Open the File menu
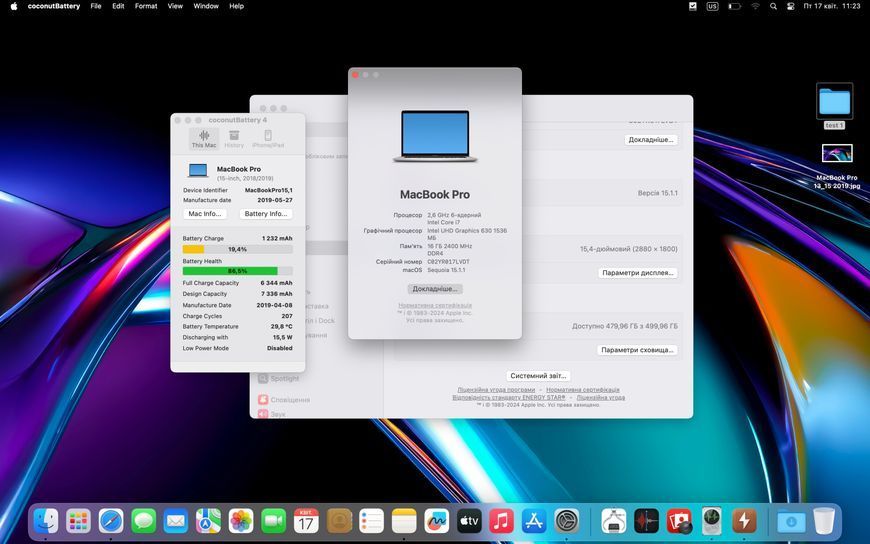 (x=96, y=6)
